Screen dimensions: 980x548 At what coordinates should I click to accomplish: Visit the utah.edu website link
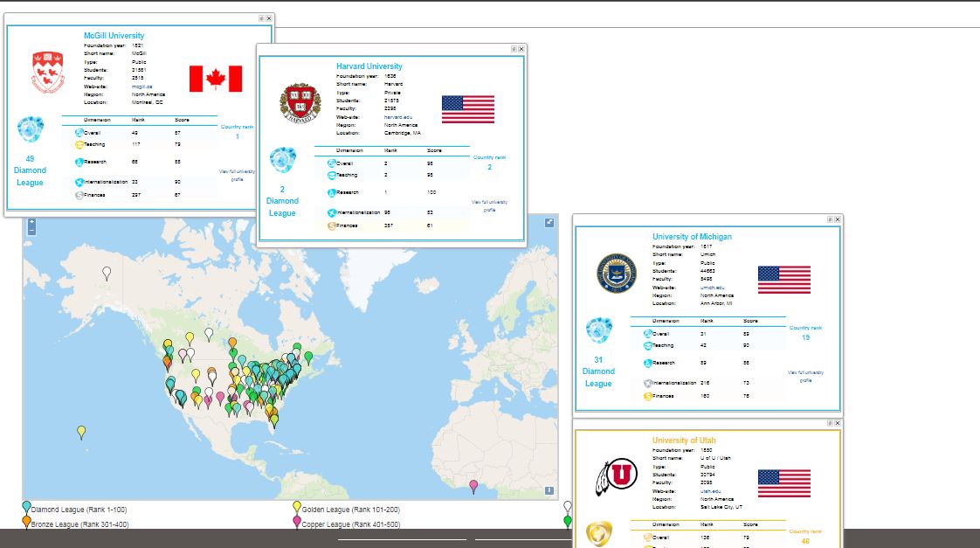[x=711, y=491]
